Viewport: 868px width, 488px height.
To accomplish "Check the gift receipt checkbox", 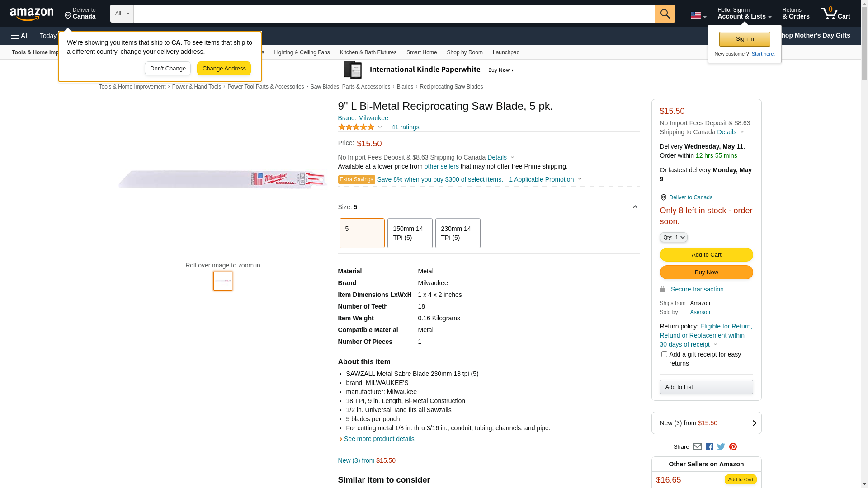I will (x=664, y=354).
